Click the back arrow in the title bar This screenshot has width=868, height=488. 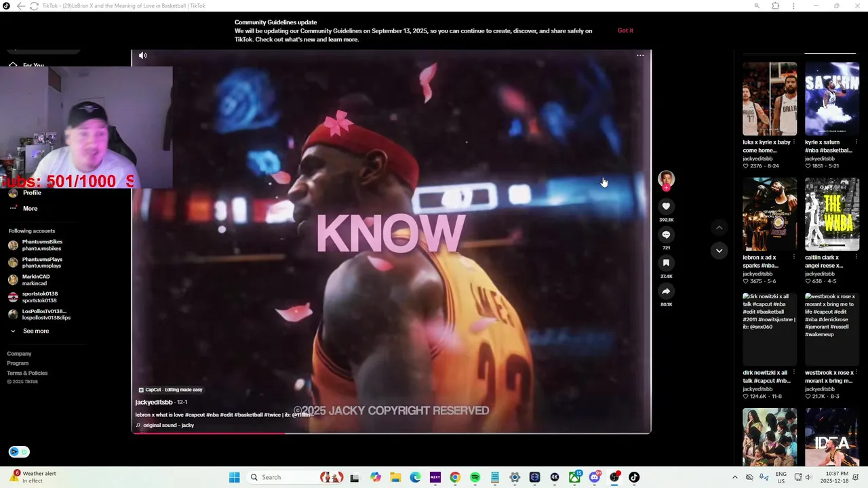pos(20,6)
